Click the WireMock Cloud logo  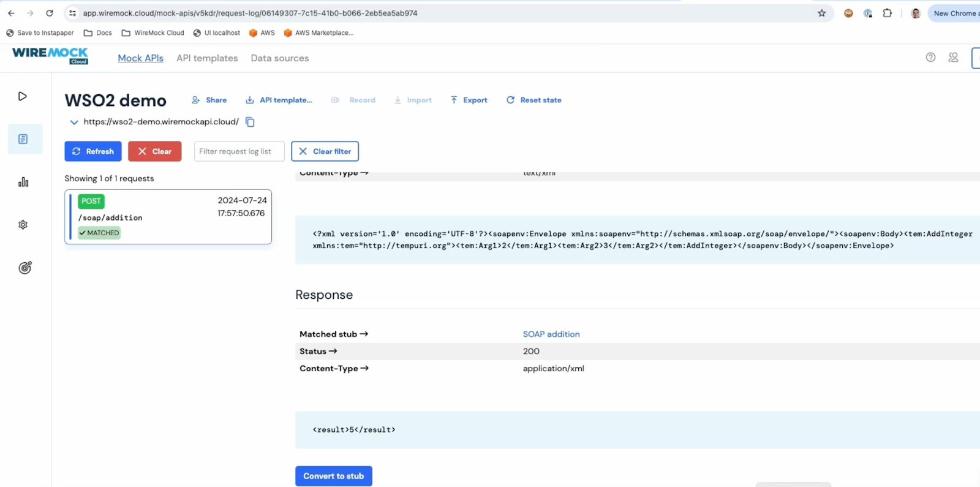coord(50,56)
